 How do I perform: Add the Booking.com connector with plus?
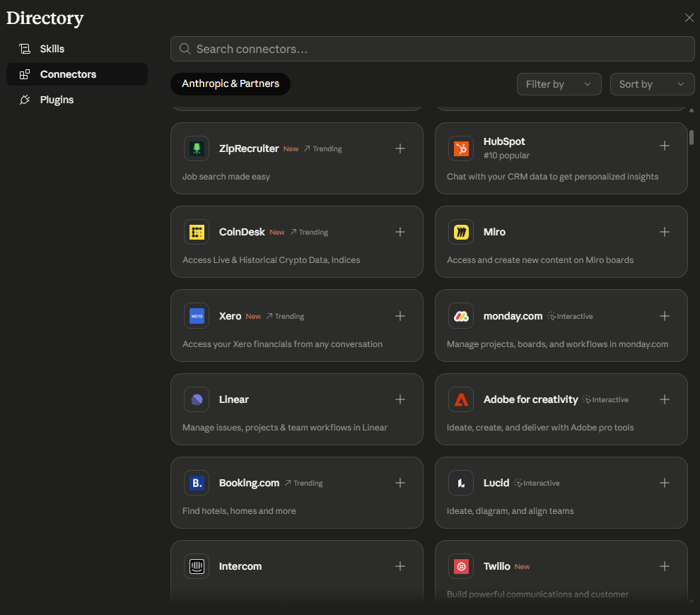click(400, 483)
